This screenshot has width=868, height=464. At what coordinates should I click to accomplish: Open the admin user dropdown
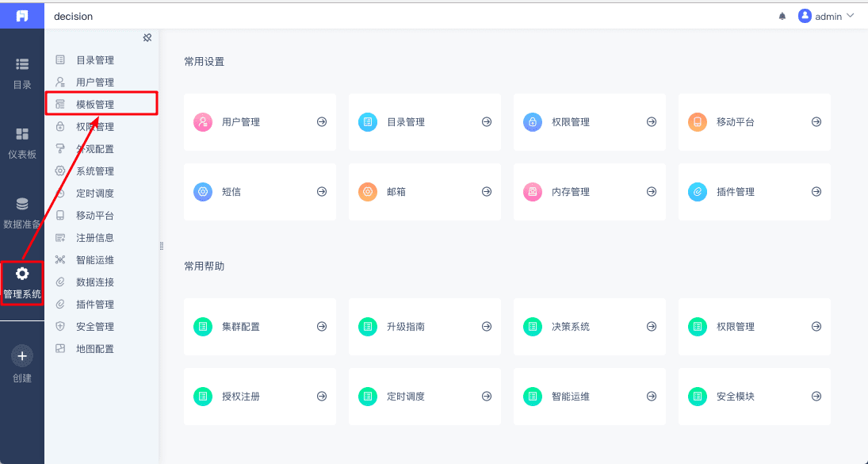(x=827, y=16)
